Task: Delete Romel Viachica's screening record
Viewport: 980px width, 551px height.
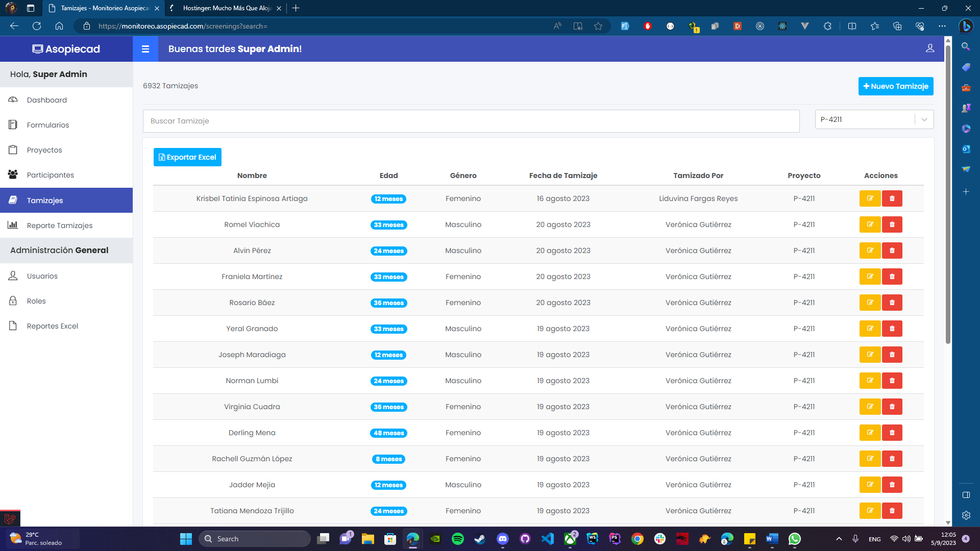Action: 892,224
